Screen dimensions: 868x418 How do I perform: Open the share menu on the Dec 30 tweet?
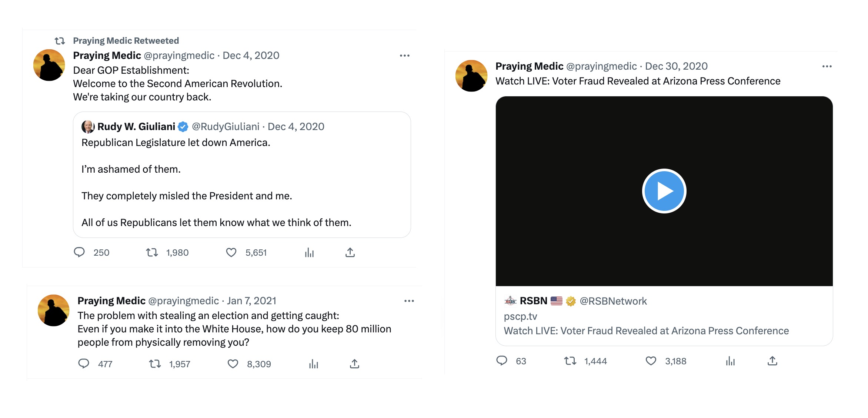point(772,361)
